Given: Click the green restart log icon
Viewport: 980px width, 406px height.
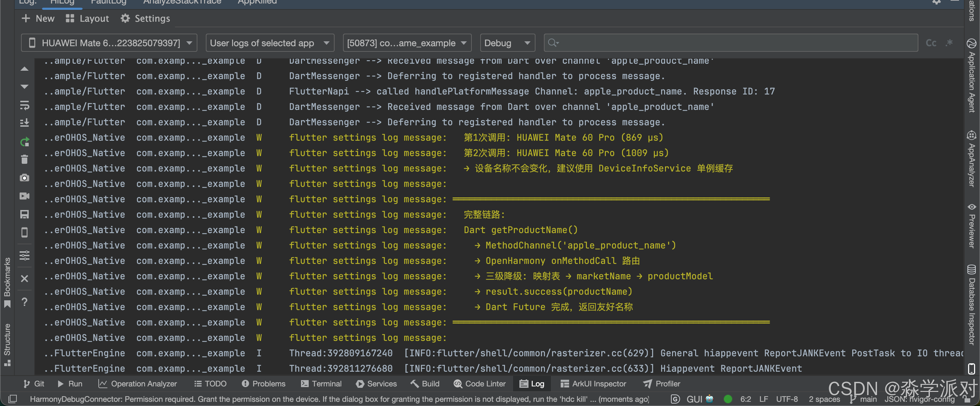Looking at the screenshot, I should pos(24,142).
